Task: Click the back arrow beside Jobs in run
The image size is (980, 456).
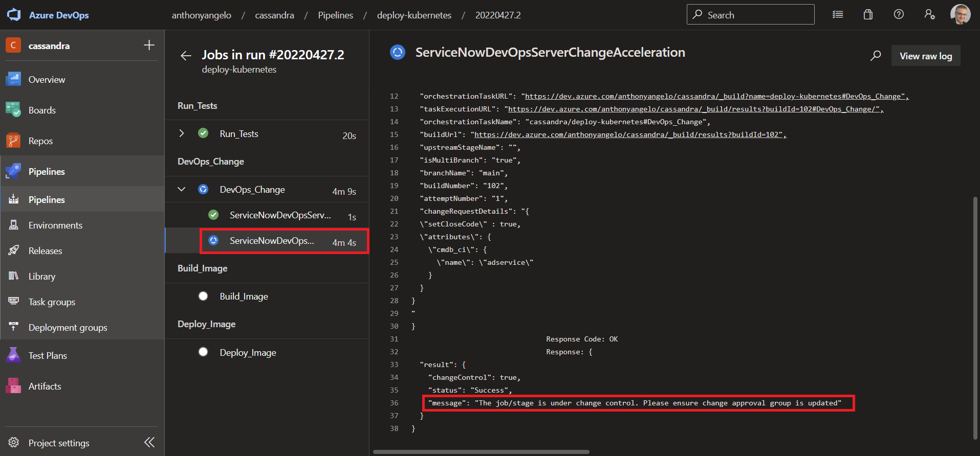Action: (x=186, y=56)
